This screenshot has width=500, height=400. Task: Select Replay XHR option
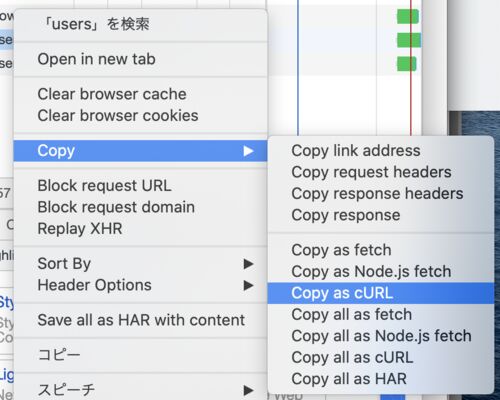(x=140, y=229)
